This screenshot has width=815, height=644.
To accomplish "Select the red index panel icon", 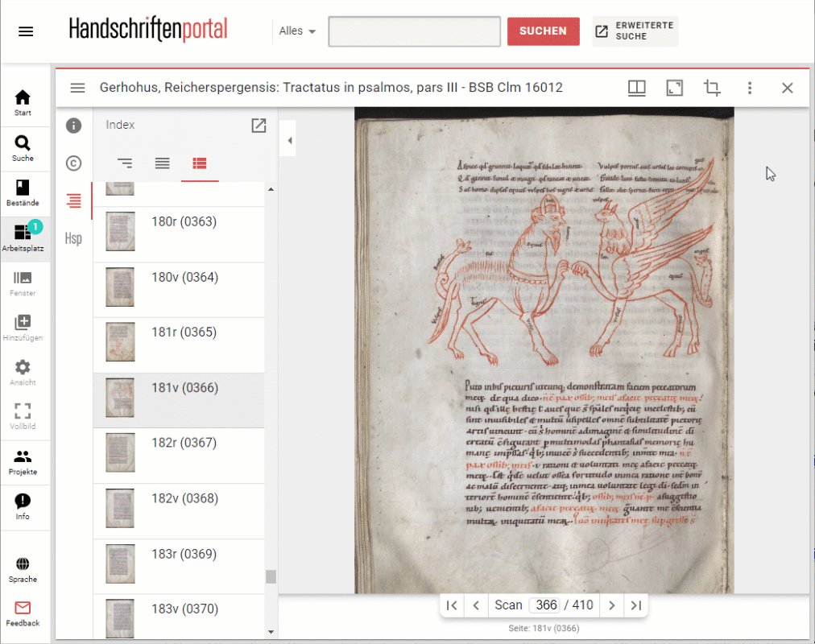I will [74, 200].
